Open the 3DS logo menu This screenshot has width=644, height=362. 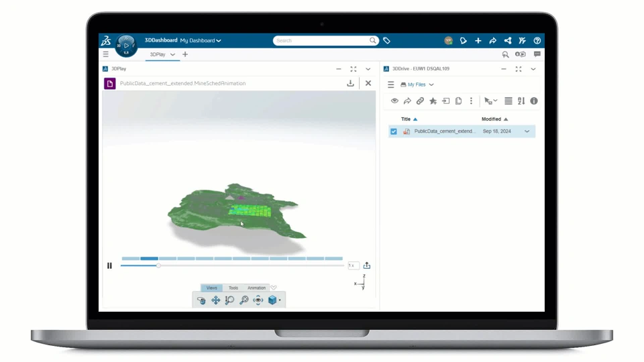pos(106,41)
